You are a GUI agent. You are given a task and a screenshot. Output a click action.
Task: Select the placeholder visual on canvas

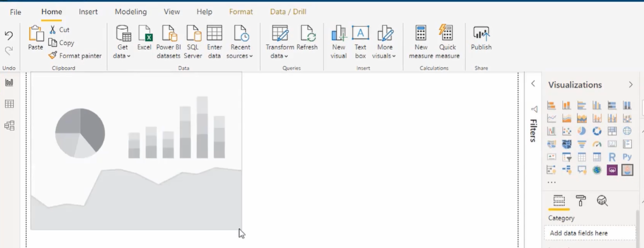tap(136, 151)
